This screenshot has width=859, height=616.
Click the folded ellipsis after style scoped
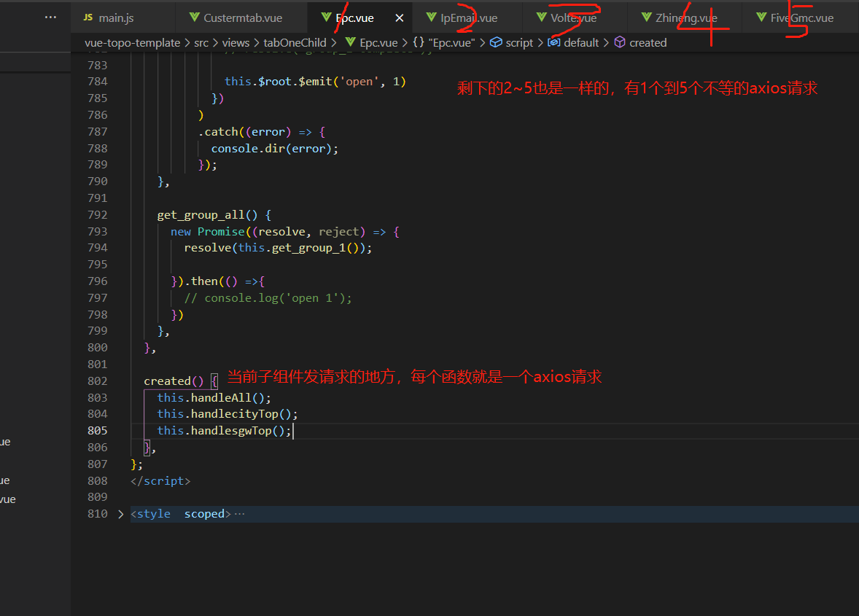tap(239, 514)
